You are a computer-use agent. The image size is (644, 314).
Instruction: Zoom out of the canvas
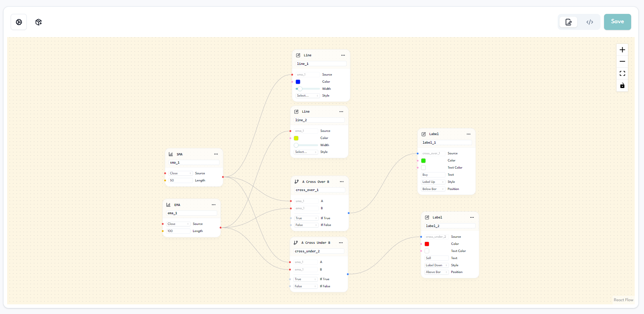622,62
